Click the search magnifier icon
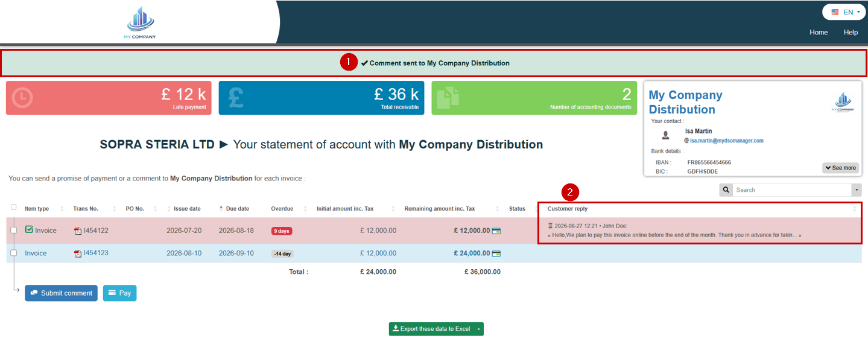Screen dimensions: 868x347 pyautogui.click(x=726, y=190)
